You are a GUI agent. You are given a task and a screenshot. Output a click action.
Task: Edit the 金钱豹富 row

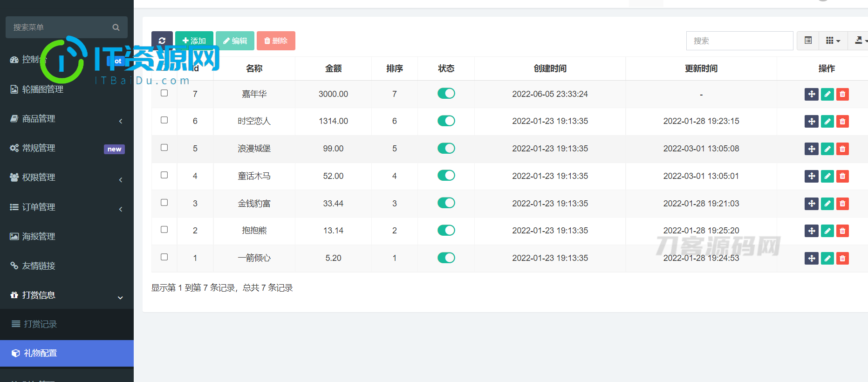(x=827, y=204)
